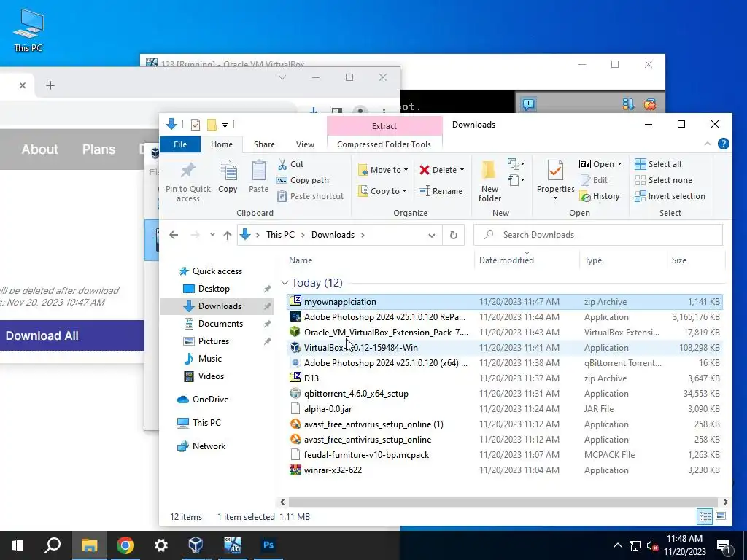The height and width of the screenshot is (560, 747).
Task: Open Photoshop from the taskbar
Action: click(x=268, y=545)
